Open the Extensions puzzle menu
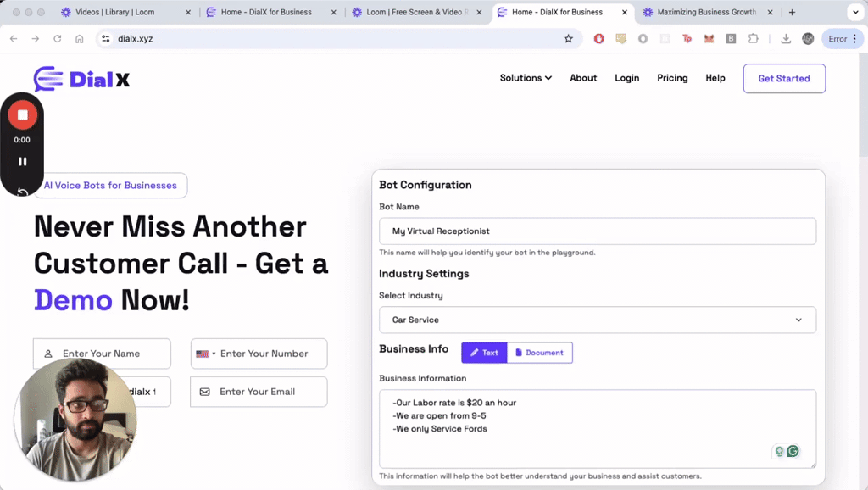868x490 pixels. [x=753, y=39]
